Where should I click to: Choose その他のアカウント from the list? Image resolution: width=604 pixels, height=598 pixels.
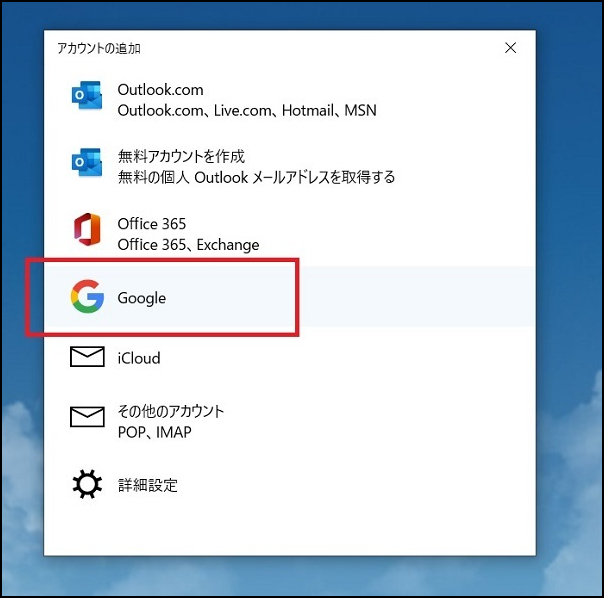(x=171, y=411)
